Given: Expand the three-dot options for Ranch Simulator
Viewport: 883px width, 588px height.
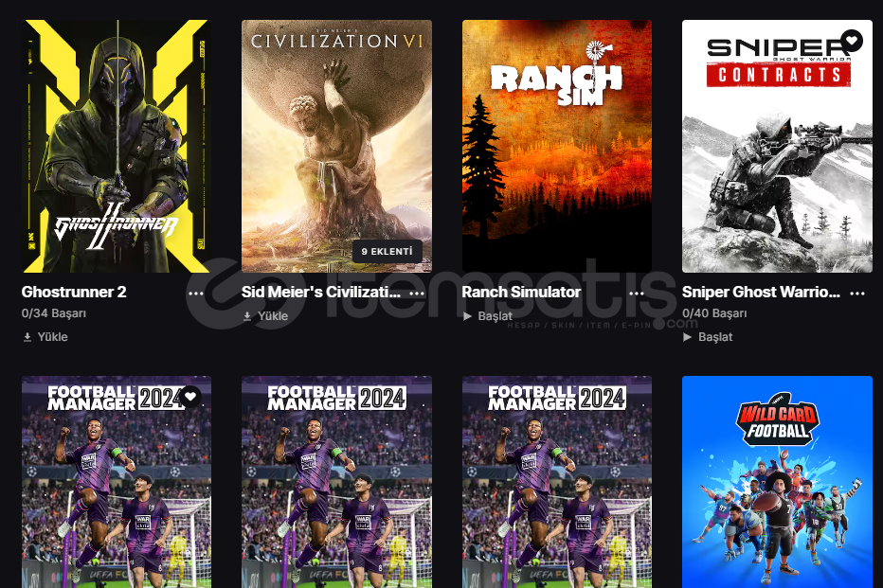Looking at the screenshot, I should pyautogui.click(x=637, y=294).
